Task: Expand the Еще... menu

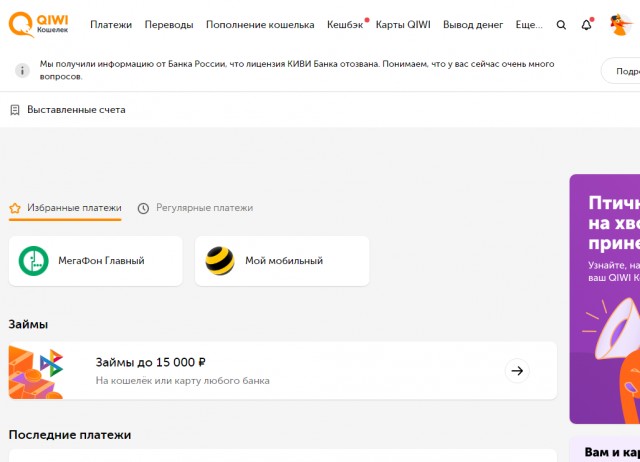Action: click(529, 25)
